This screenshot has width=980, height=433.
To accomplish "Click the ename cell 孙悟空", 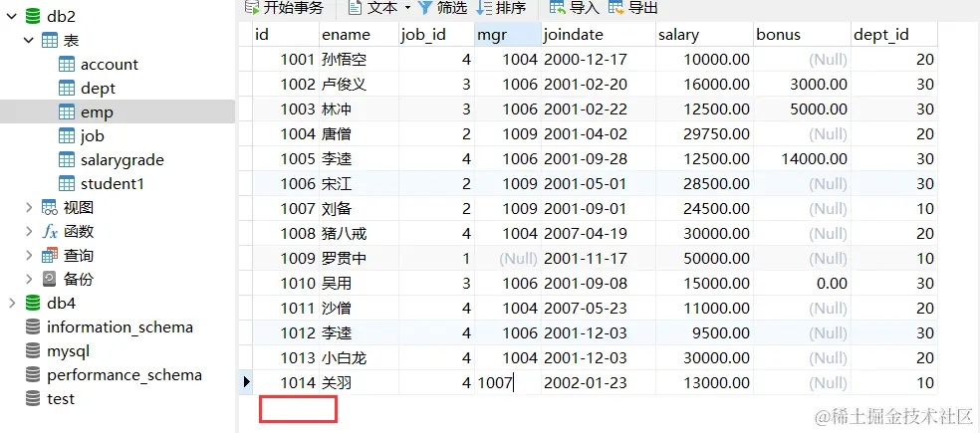I will click(x=359, y=60).
